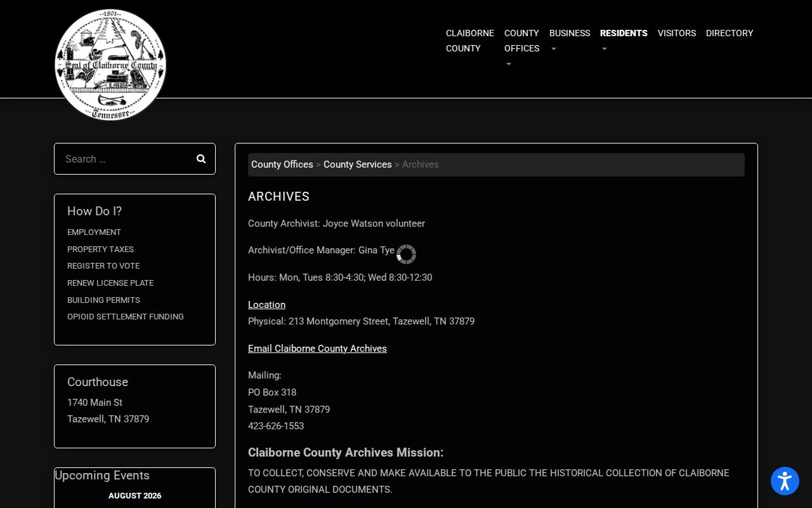Click the Archives breadcrumb text
The width and height of the screenshot is (812, 508).
click(421, 164)
